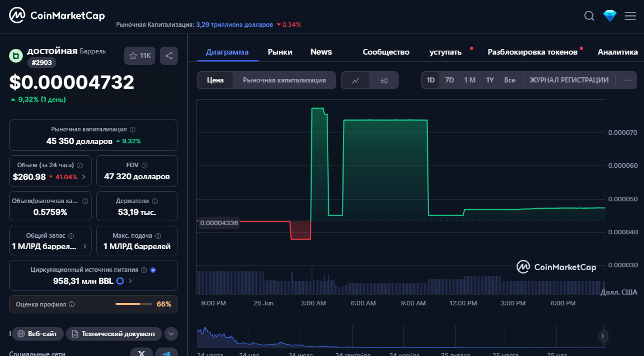The height and width of the screenshot is (356, 644).
Task: Open the уступать tab
Action: [x=445, y=52]
